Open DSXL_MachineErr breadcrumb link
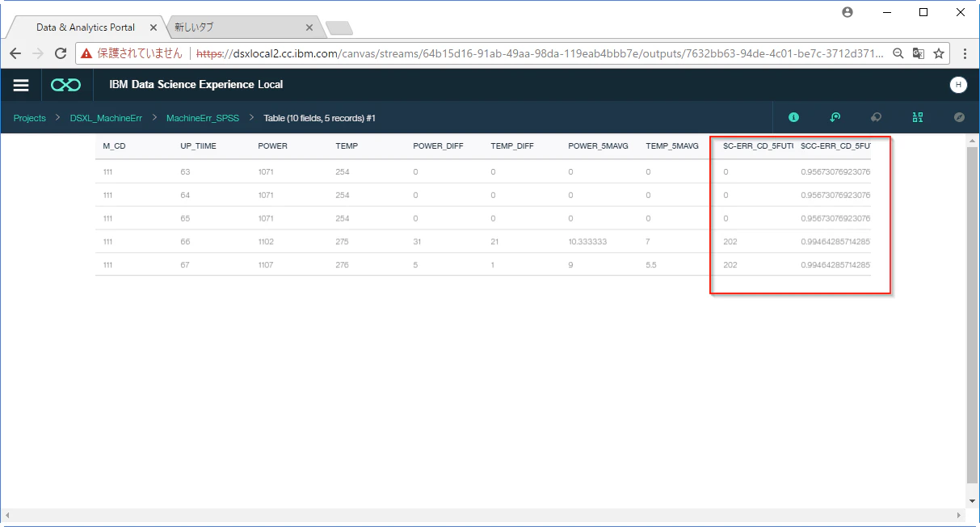Image resolution: width=980 pixels, height=527 pixels. [106, 118]
